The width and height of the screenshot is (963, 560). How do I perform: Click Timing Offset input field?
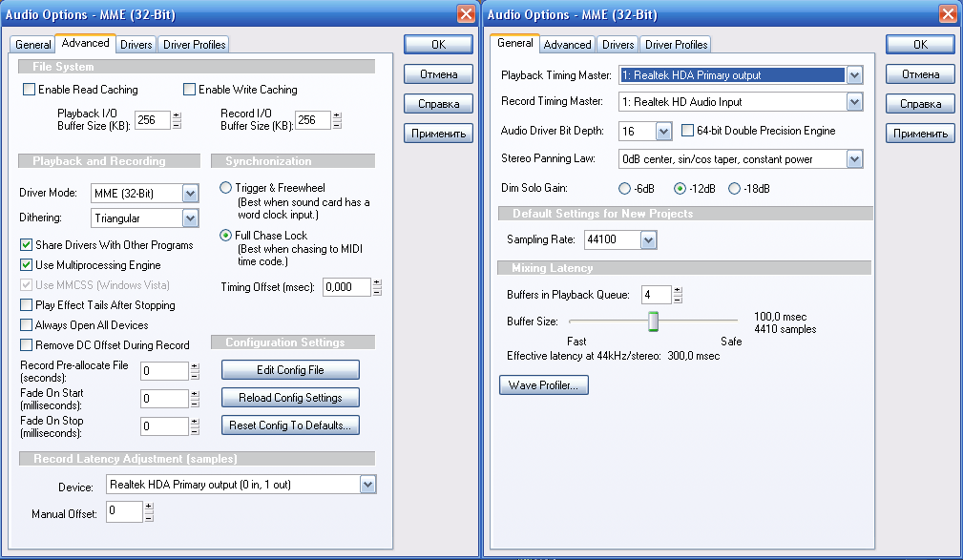click(x=347, y=287)
